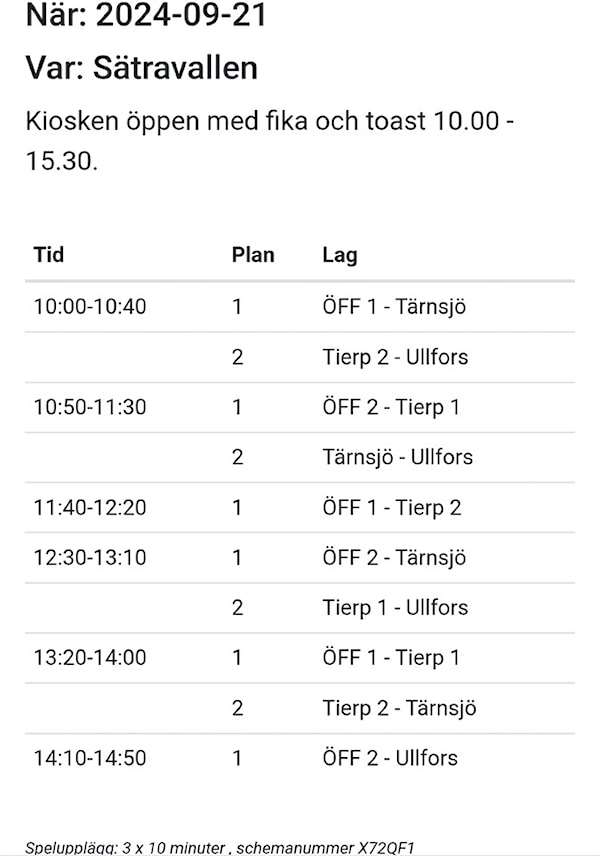This screenshot has width=600, height=856.
Task: Click the Lag column header
Action: tap(340, 255)
